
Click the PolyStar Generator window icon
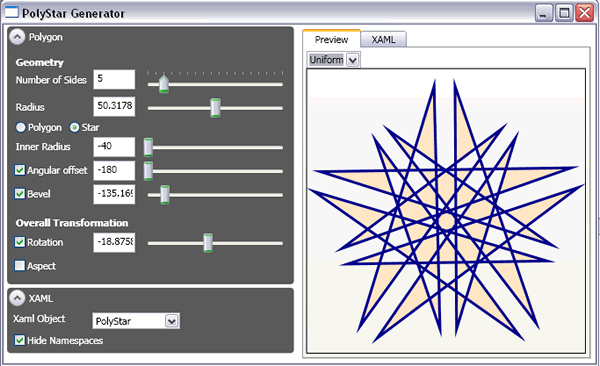pos(11,12)
